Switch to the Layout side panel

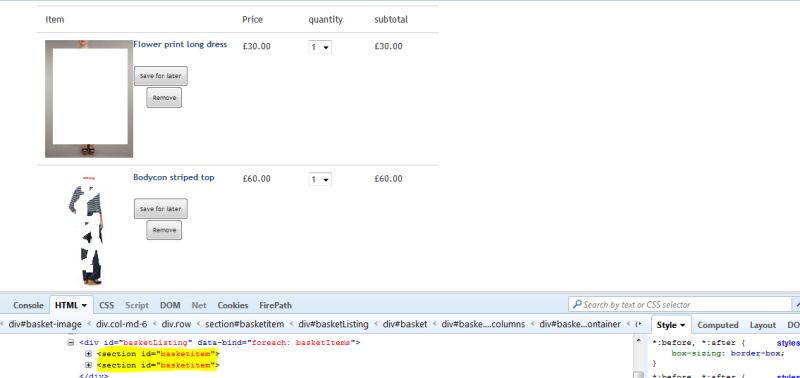pos(763,325)
